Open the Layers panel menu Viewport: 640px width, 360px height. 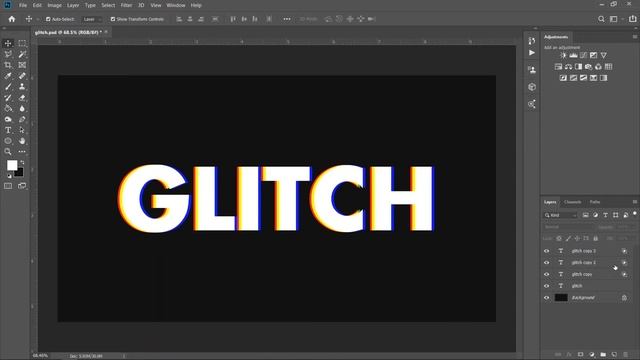point(635,202)
